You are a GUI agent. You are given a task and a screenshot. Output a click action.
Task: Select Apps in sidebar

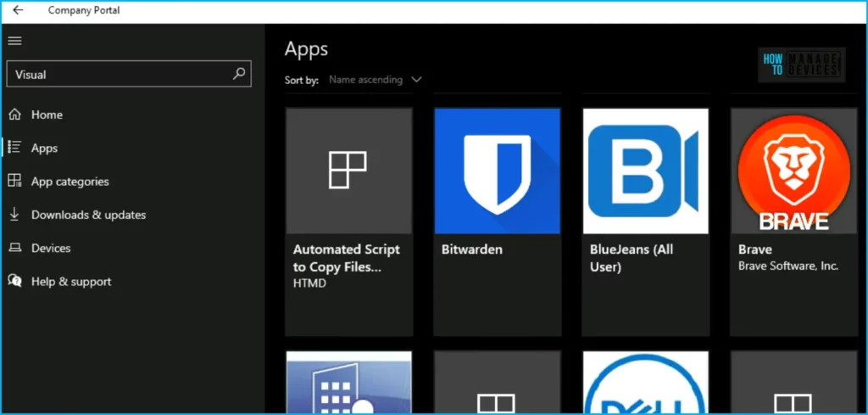pyautogui.click(x=44, y=149)
